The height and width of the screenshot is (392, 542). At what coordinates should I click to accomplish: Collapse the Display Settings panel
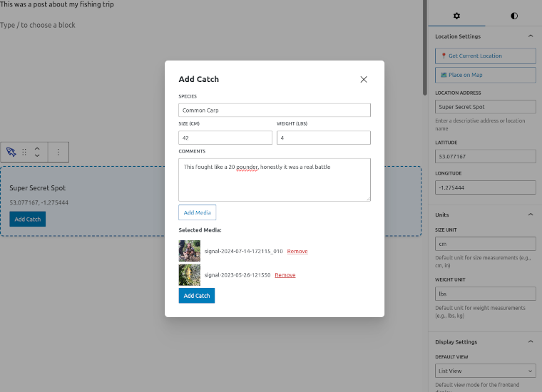tap(530, 342)
